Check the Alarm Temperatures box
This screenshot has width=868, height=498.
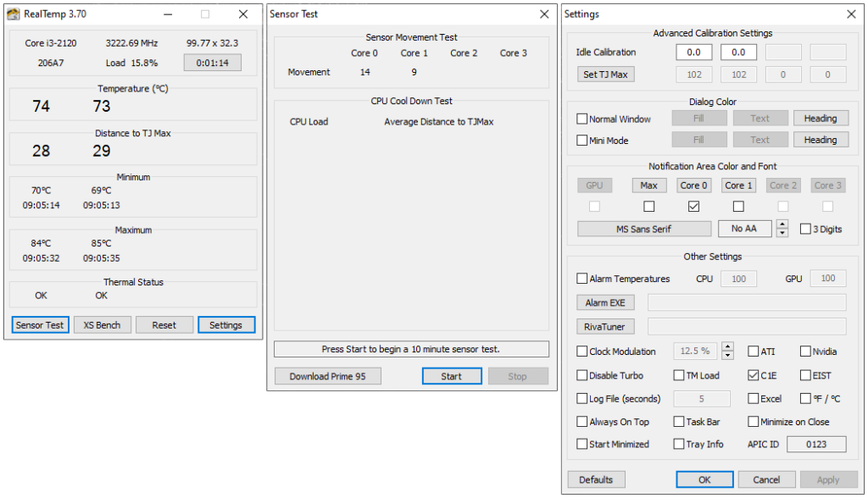(x=581, y=278)
